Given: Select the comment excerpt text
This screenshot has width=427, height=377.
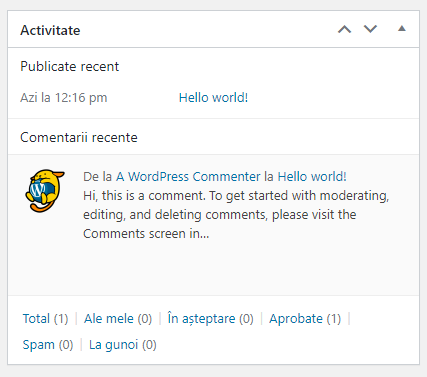Looking at the screenshot, I should click(236, 215).
